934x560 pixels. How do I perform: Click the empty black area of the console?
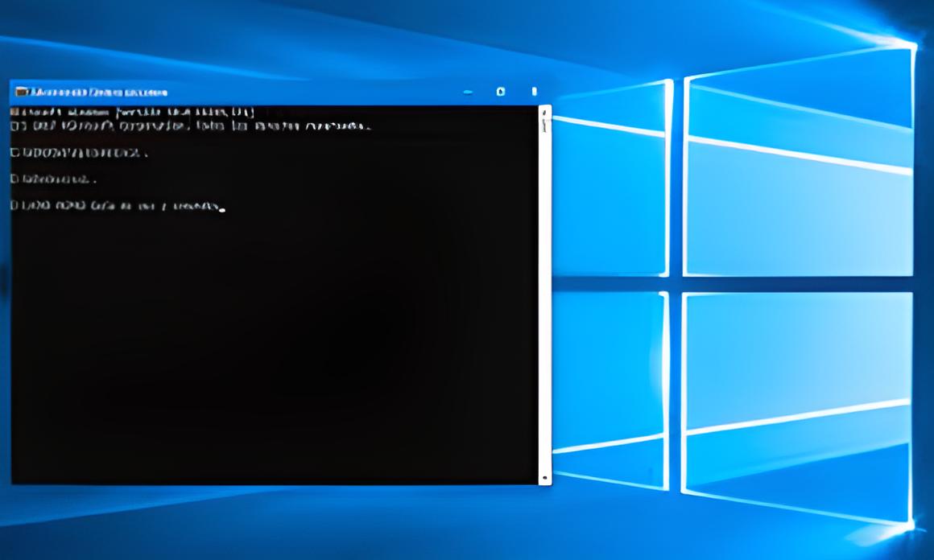[x=274, y=346]
